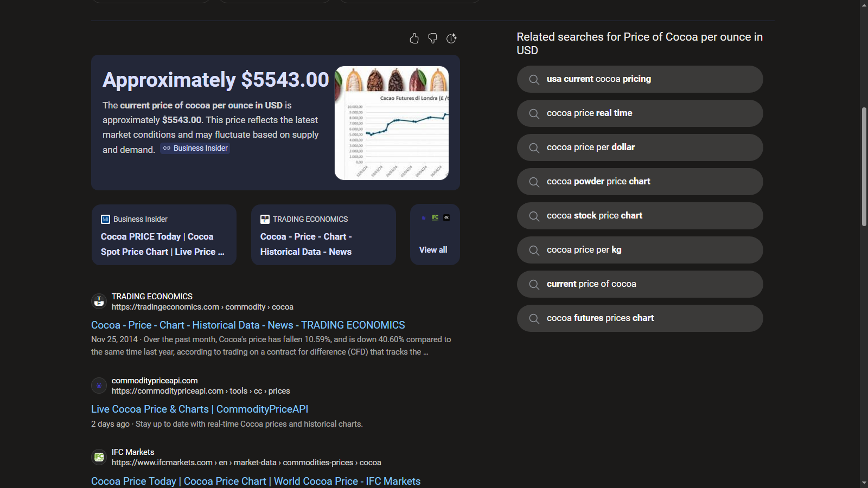Click the IFC Markets site name text
Screen dimensions: 868x488
pos(133,452)
